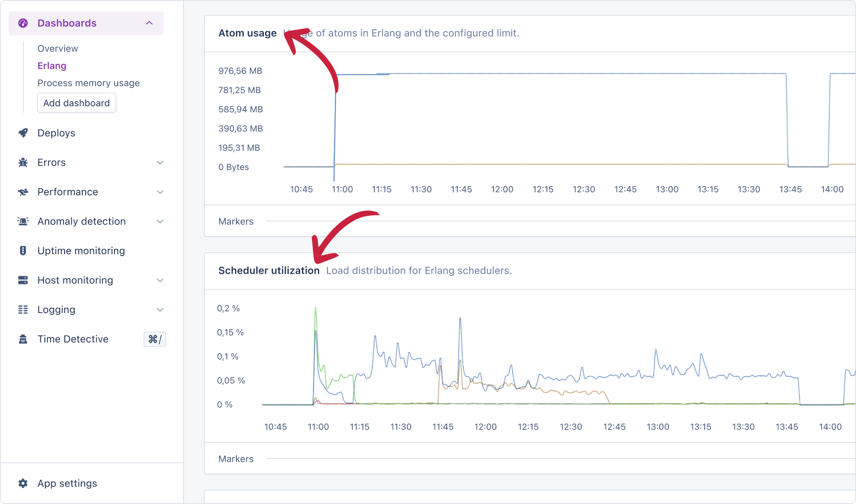Open Uptime monitoring page
This screenshot has width=856, height=504.
81,251
